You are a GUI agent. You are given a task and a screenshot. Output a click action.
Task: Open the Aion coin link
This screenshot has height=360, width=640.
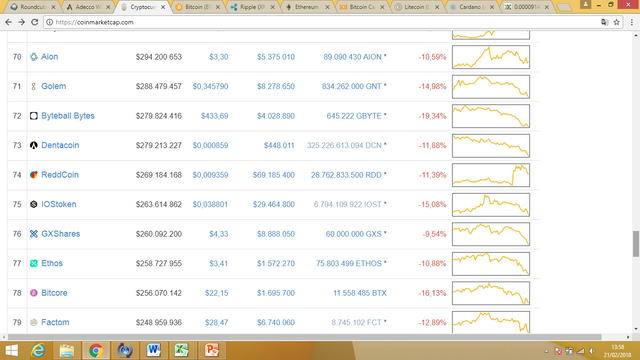point(50,57)
